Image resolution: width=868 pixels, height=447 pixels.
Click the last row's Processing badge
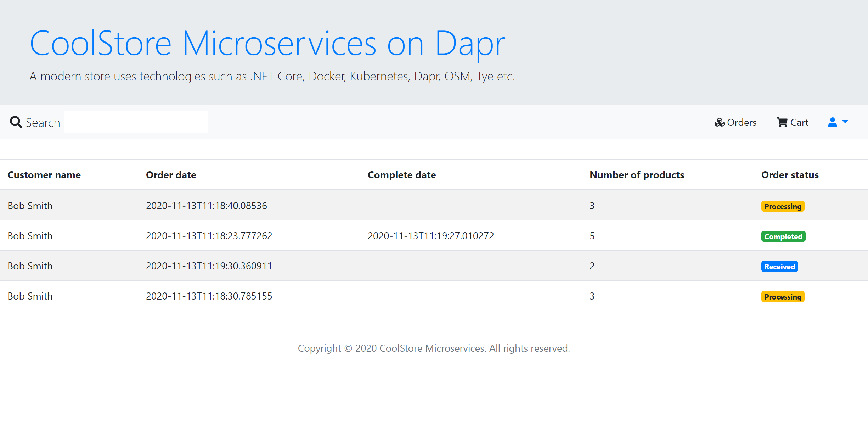(x=783, y=297)
